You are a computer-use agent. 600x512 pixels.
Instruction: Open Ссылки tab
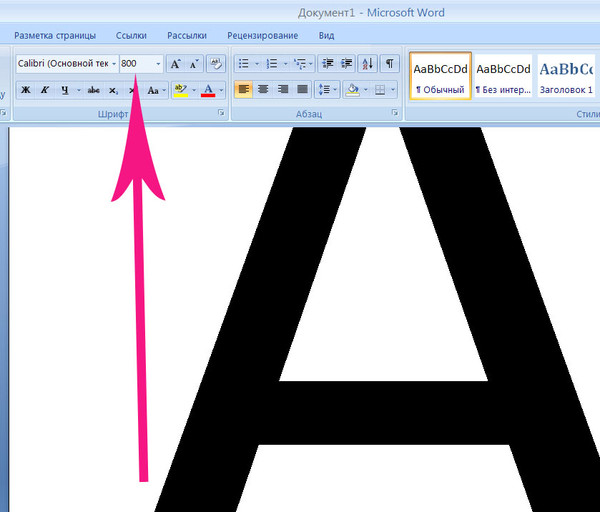point(131,36)
